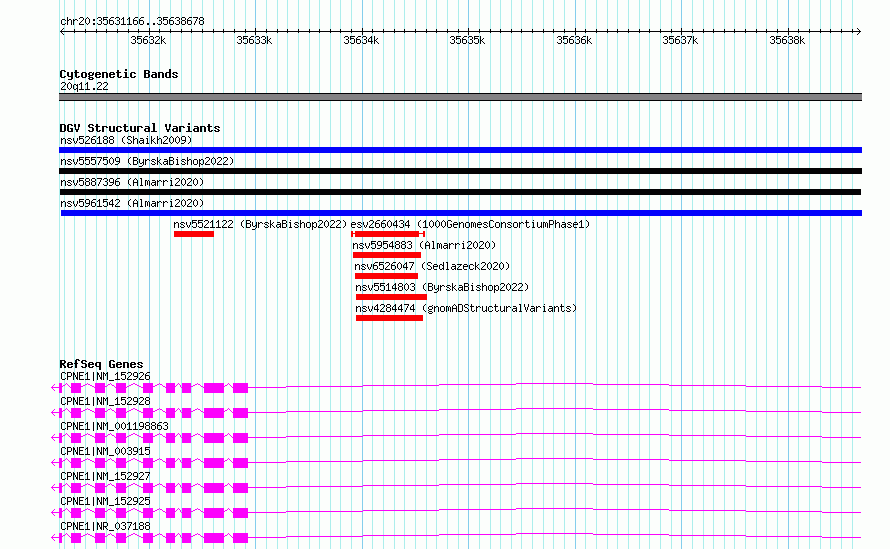Select the red nsv5521122 variant bar
This screenshot has width=890, height=549.
194,234
